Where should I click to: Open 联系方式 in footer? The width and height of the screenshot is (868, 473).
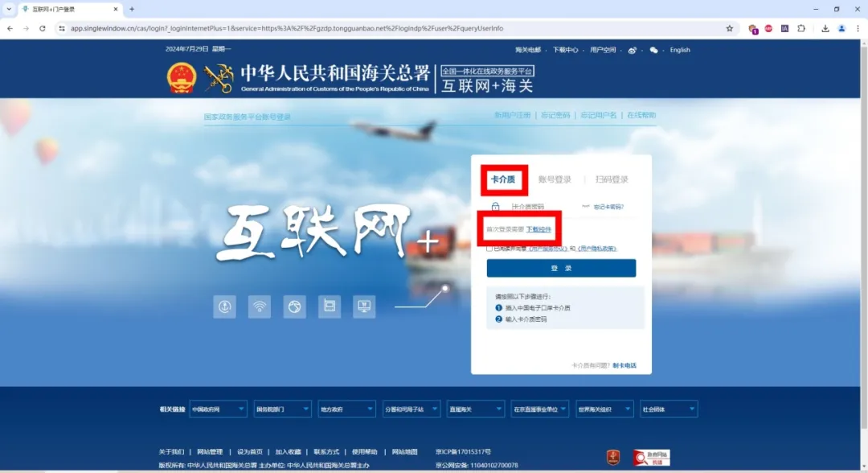pos(326,452)
